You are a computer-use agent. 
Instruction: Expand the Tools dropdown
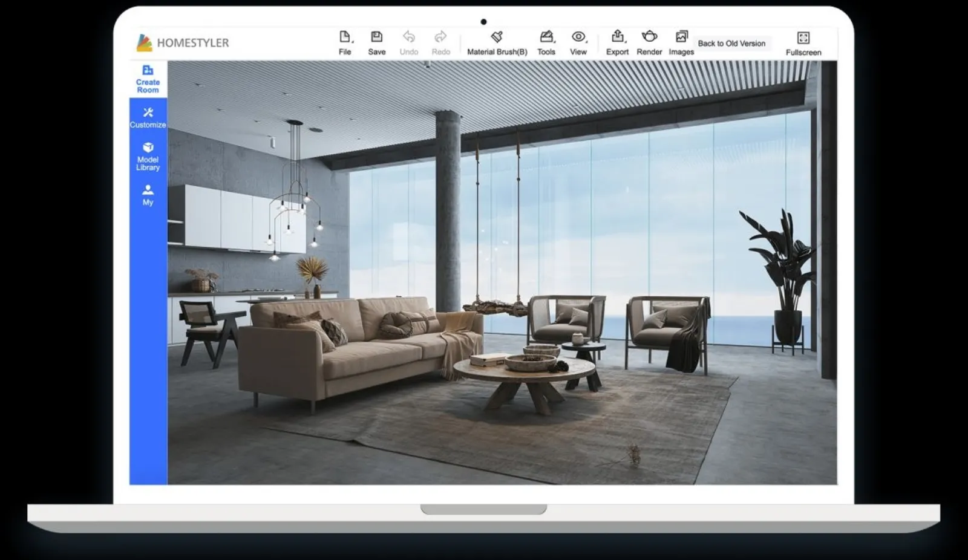546,43
